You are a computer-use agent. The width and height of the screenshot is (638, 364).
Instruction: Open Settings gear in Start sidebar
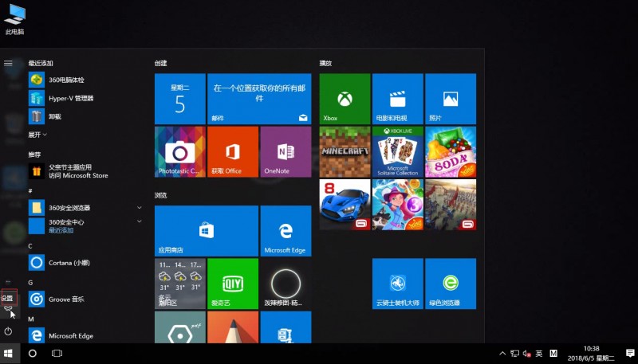pos(8,309)
